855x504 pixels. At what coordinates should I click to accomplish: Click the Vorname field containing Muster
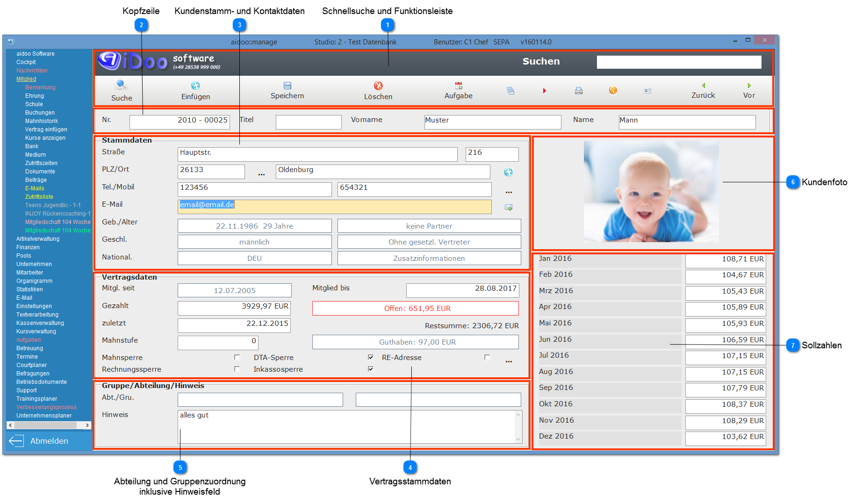click(493, 122)
